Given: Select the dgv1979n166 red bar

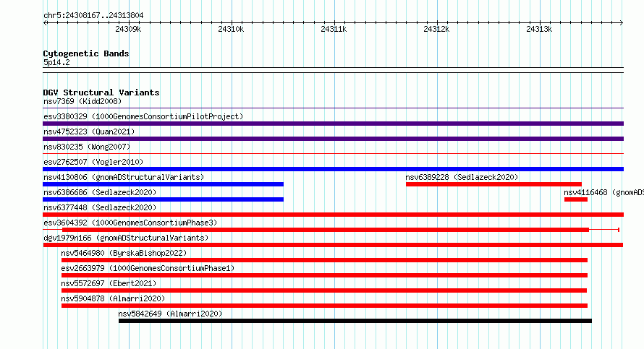Looking at the screenshot, I should point(333,245).
